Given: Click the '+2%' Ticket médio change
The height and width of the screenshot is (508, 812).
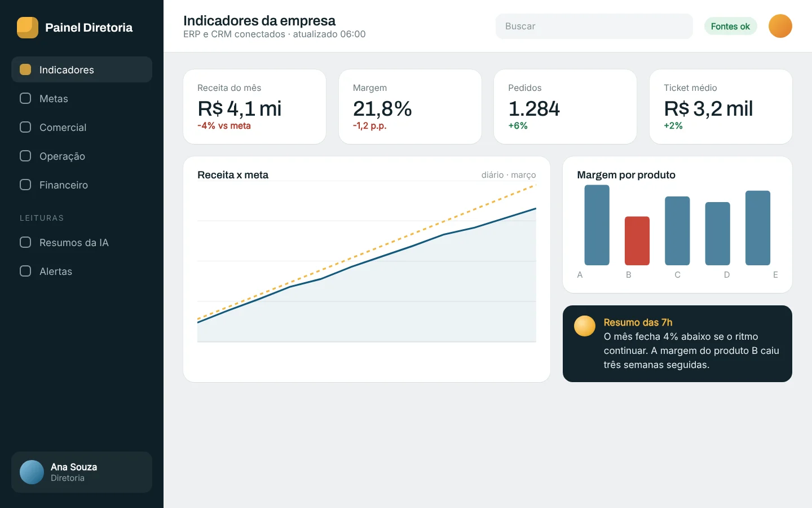Looking at the screenshot, I should (x=673, y=126).
